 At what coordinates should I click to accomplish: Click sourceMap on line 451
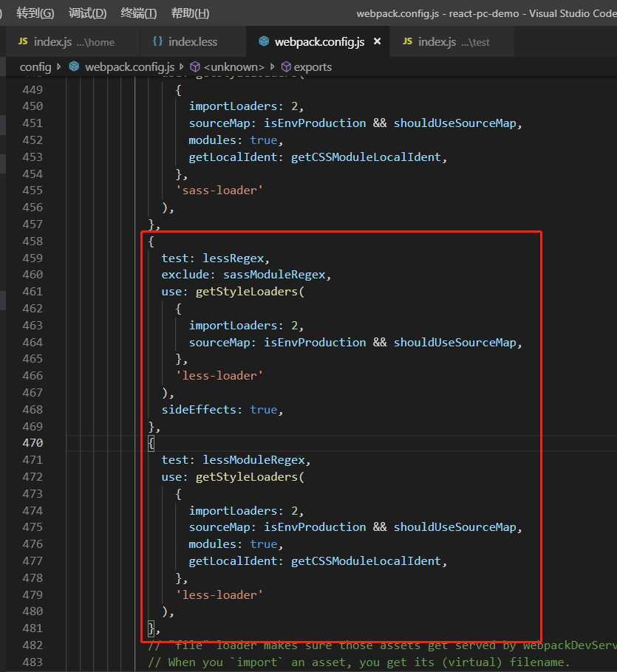coord(219,123)
